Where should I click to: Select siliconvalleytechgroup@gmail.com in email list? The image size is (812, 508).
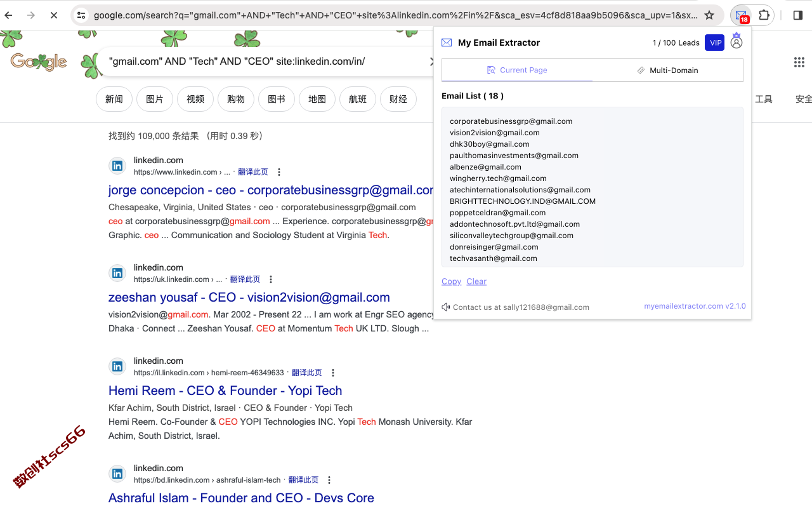click(x=511, y=236)
